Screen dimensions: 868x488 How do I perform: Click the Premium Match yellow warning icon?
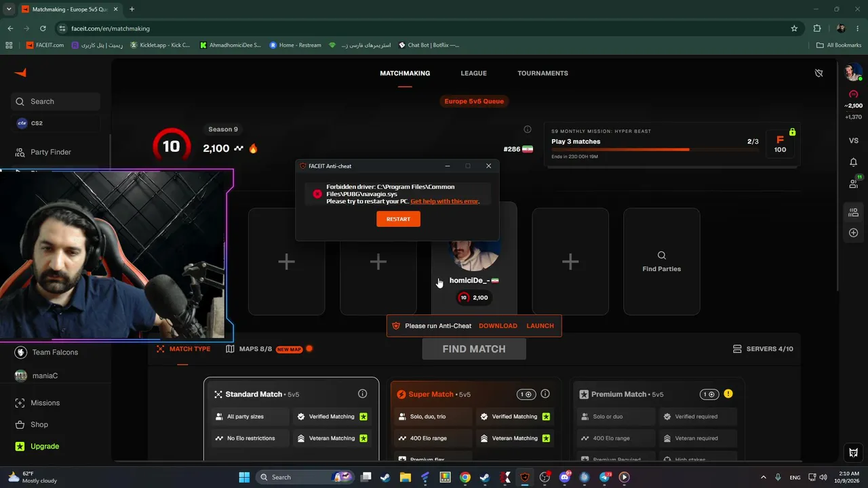coord(728,394)
